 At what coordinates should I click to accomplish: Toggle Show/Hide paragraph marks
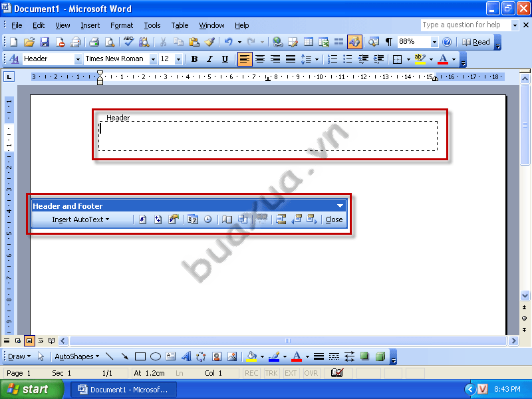(389, 42)
